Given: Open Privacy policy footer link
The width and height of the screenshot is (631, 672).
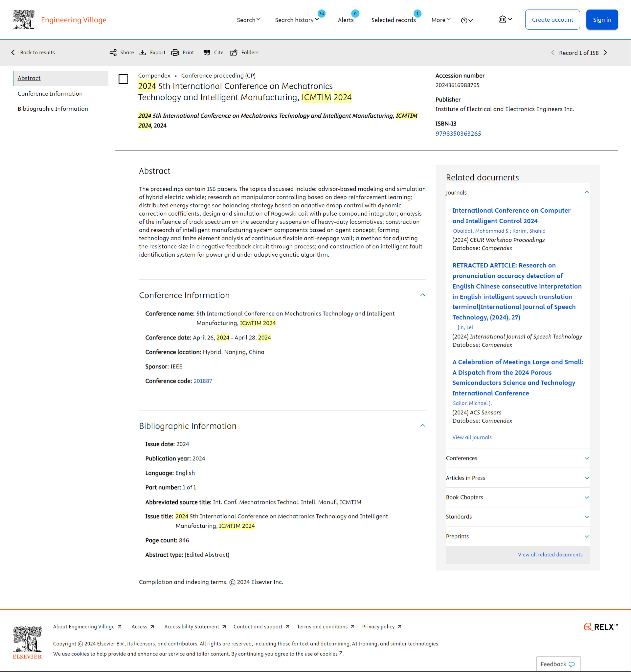Looking at the screenshot, I should [x=382, y=627].
